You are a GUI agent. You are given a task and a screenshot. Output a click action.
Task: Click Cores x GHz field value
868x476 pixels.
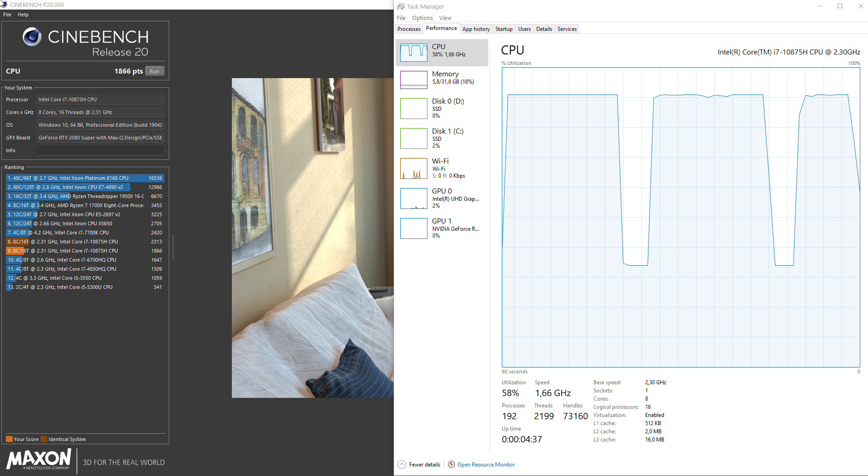coord(100,112)
